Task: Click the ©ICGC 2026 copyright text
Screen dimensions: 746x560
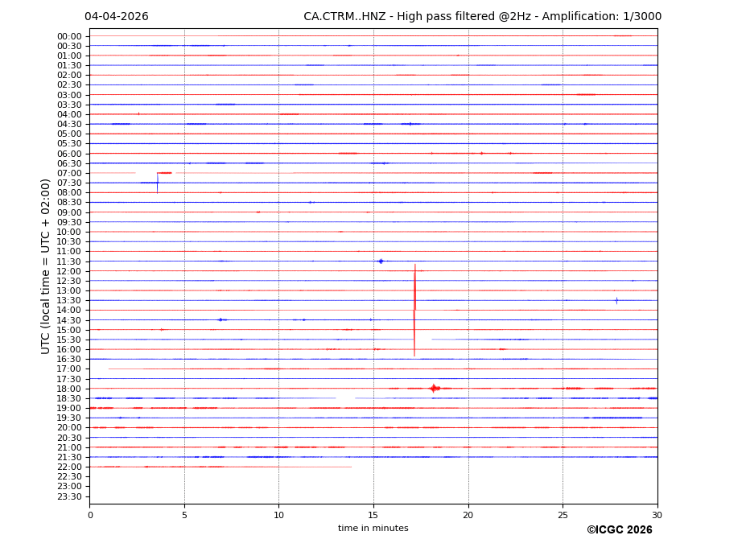Action: [619, 530]
